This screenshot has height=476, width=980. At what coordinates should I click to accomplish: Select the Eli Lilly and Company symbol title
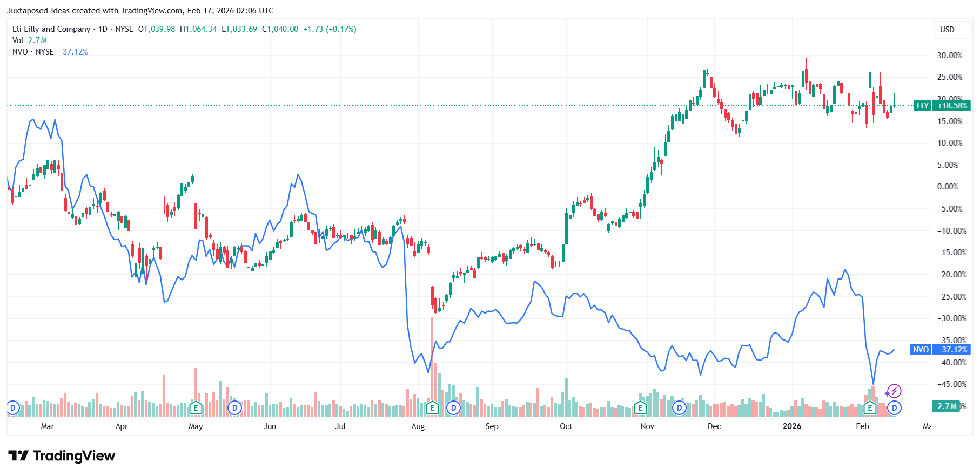(51, 29)
